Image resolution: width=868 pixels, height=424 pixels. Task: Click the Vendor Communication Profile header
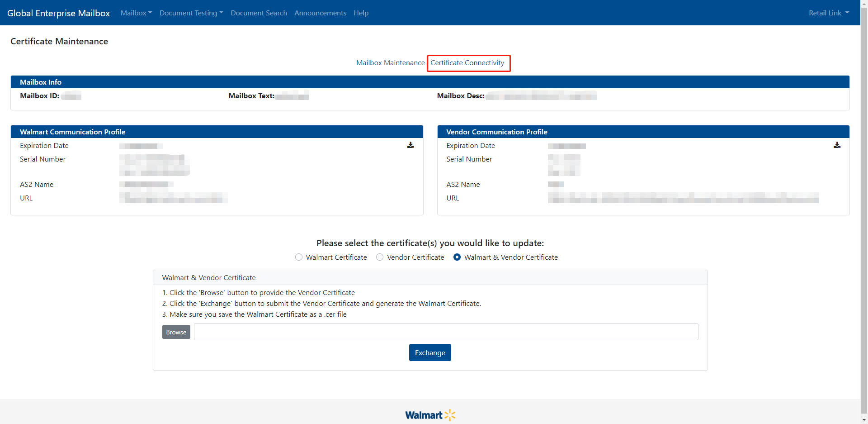click(x=643, y=132)
